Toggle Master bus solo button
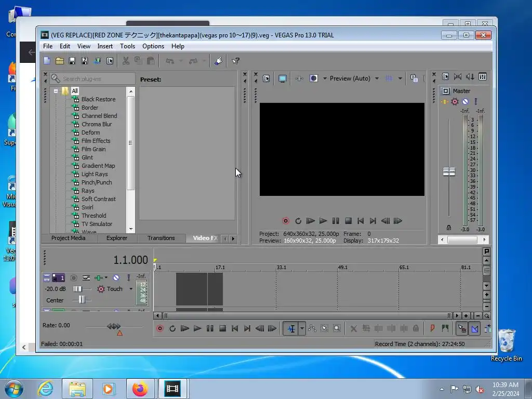 (476, 101)
